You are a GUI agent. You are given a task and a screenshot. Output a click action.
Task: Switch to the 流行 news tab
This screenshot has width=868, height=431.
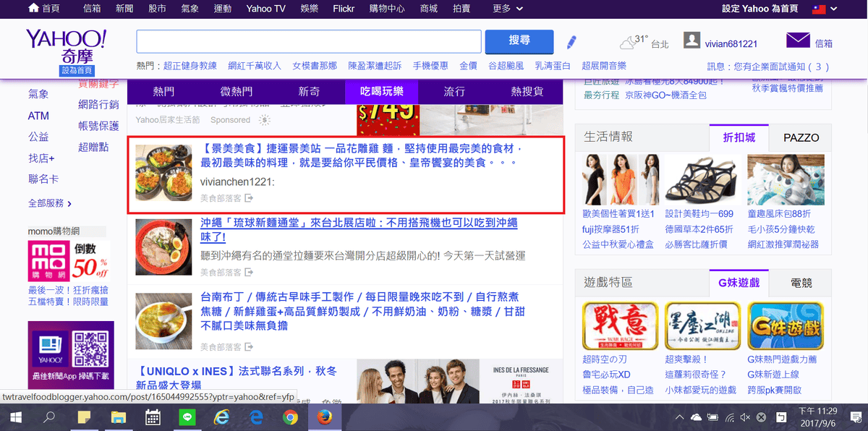pyautogui.click(x=454, y=92)
